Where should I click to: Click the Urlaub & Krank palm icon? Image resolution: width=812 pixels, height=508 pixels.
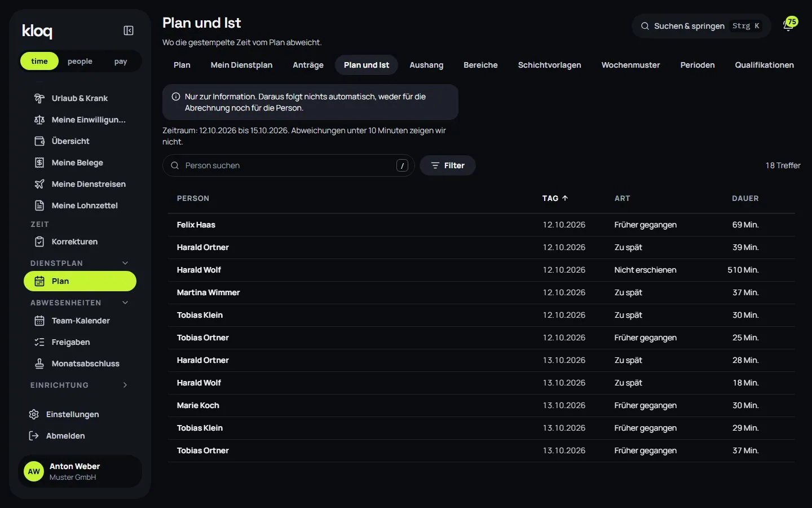[x=39, y=98]
